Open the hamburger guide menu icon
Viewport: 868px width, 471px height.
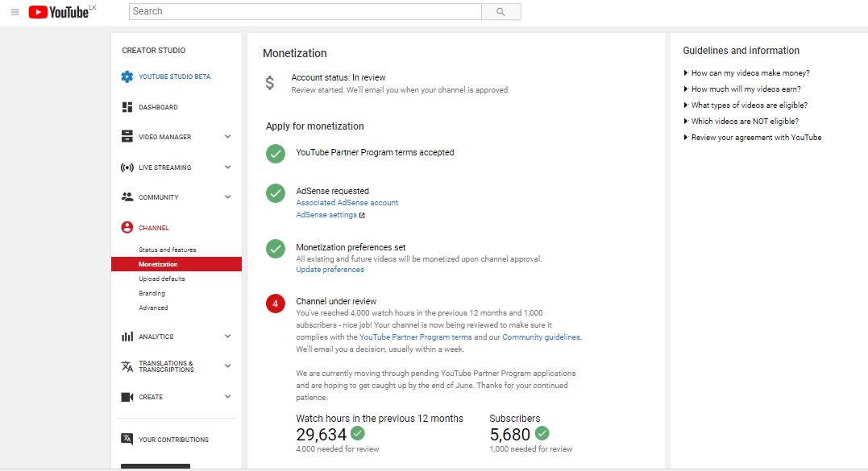coord(15,11)
